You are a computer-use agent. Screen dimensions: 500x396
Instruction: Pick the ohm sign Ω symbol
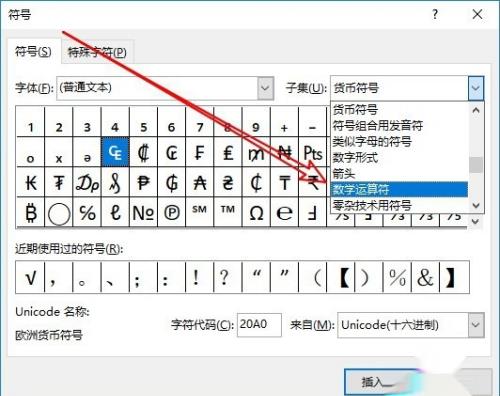pyautogui.click(x=256, y=212)
